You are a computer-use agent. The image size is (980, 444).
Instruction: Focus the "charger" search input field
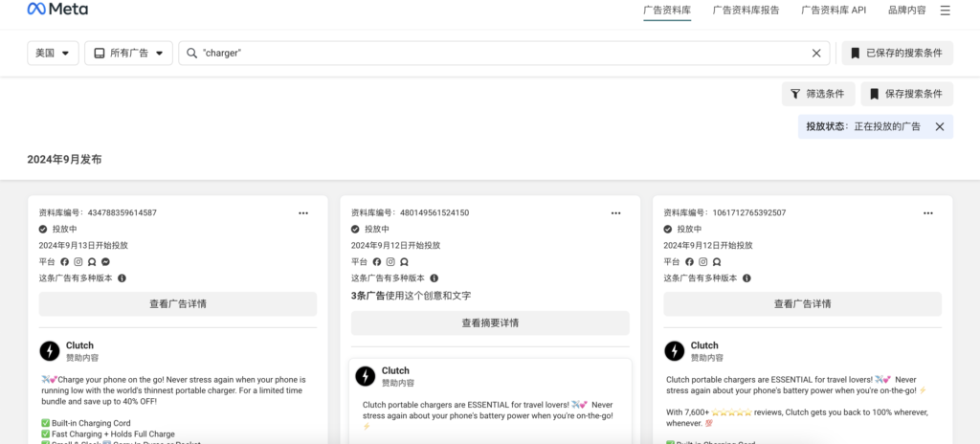(x=503, y=54)
